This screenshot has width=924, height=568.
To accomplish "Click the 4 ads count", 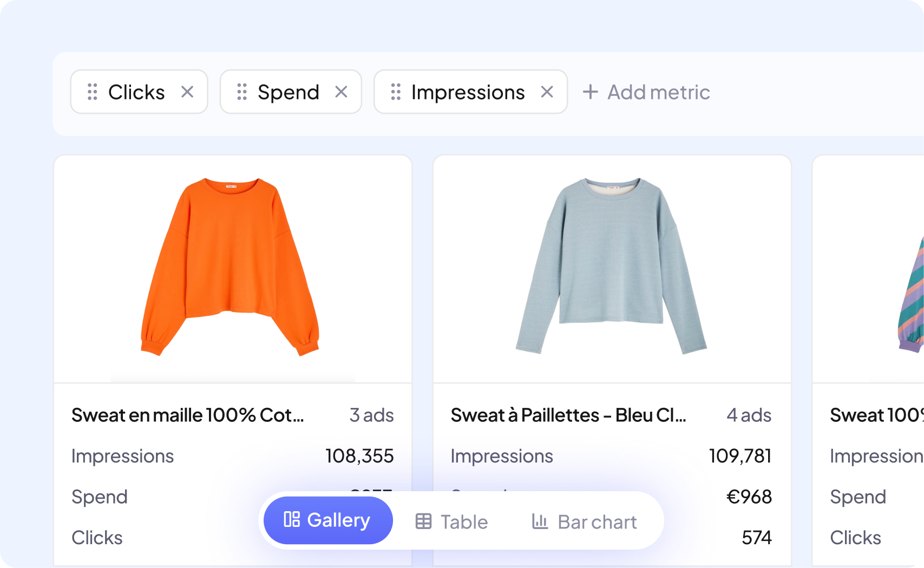I will coord(749,415).
